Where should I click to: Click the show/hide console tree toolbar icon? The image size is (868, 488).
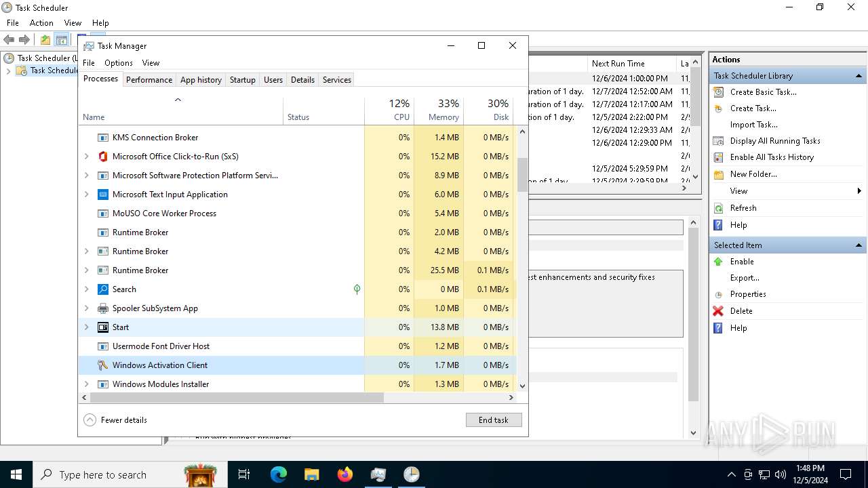[62, 40]
